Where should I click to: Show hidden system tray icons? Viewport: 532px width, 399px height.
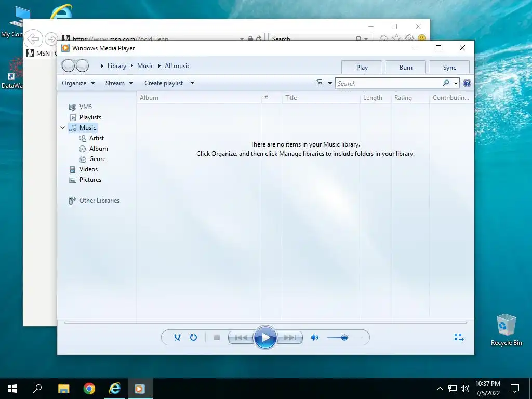coord(440,389)
